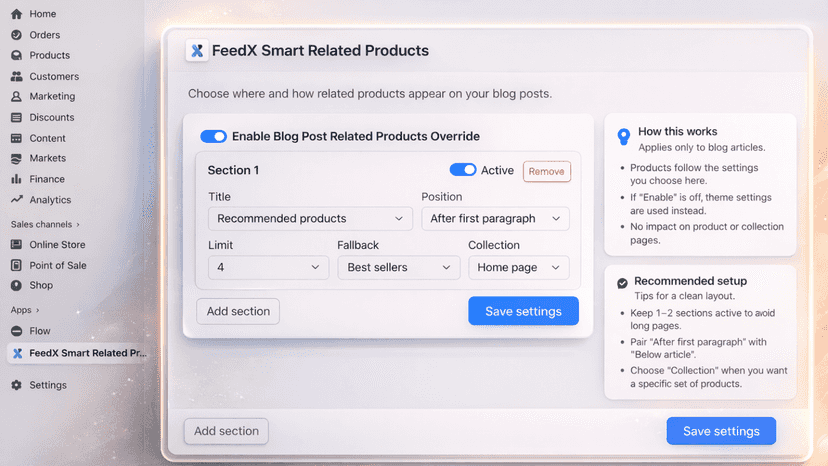Click the Recommended setup checkmark icon

(x=623, y=283)
